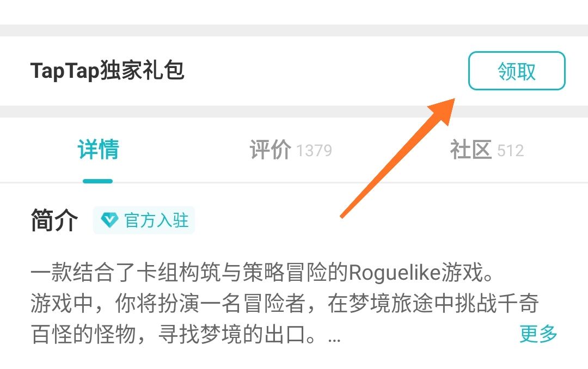The image size is (588, 369).
Task: Click the 1379 review count
Action: tap(314, 151)
